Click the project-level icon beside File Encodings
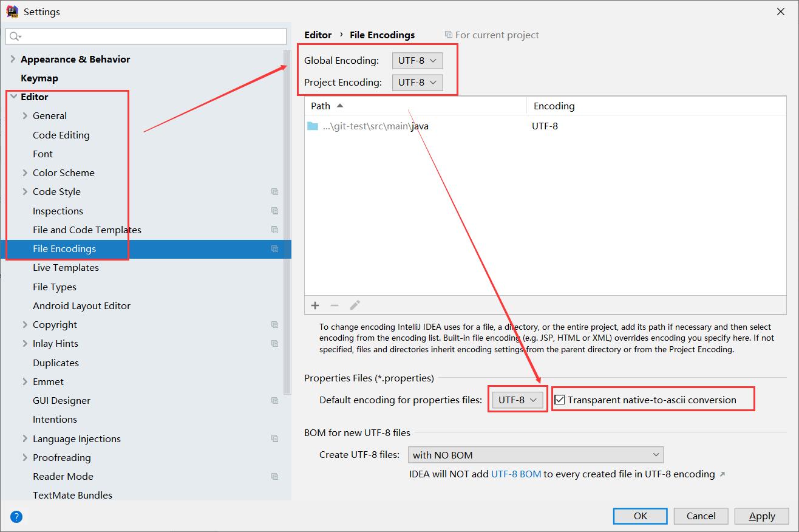The height and width of the screenshot is (532, 799). pos(275,249)
